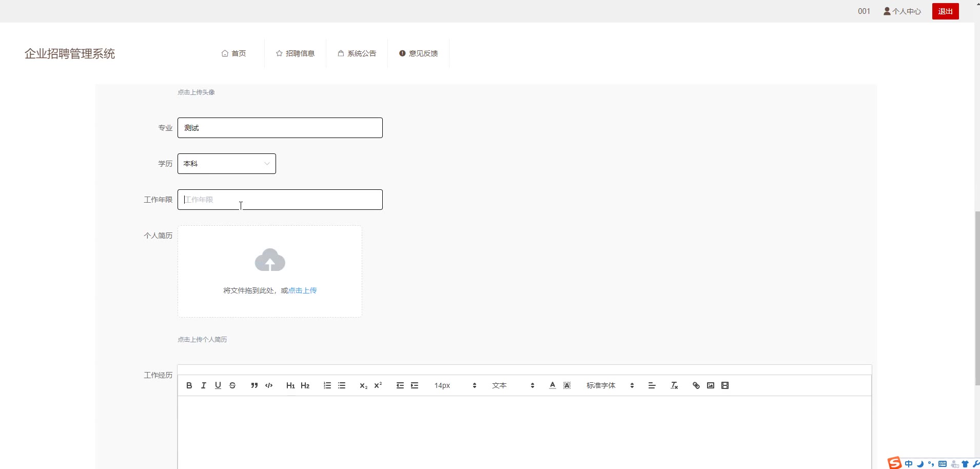This screenshot has height=469, width=980.
Task: Click the Sogou input method S logo
Action: (895, 463)
